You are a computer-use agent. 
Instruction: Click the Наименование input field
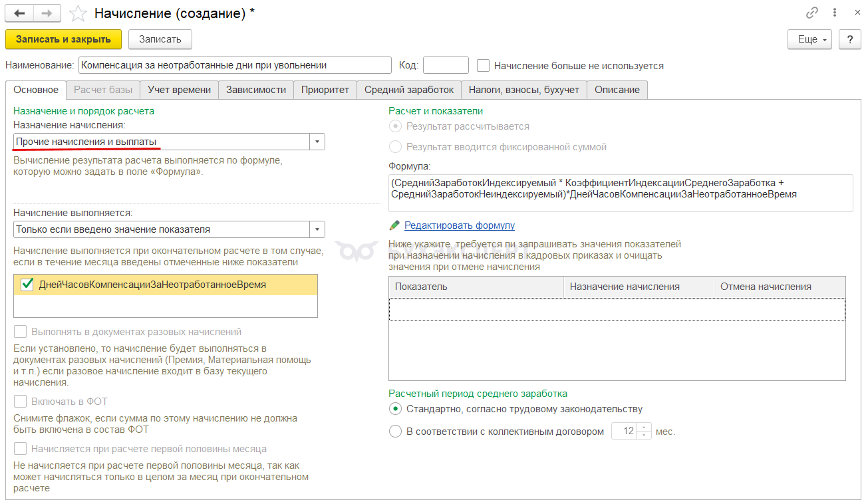(x=235, y=65)
